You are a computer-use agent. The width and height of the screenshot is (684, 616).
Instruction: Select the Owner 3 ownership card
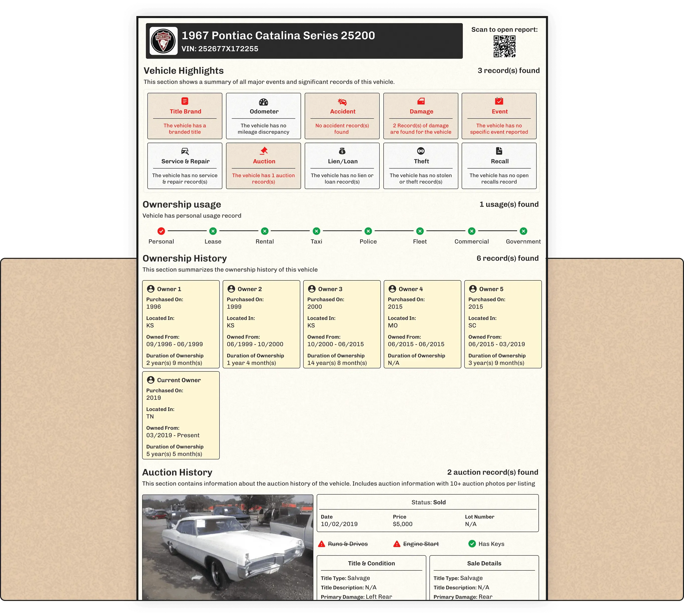click(x=342, y=324)
